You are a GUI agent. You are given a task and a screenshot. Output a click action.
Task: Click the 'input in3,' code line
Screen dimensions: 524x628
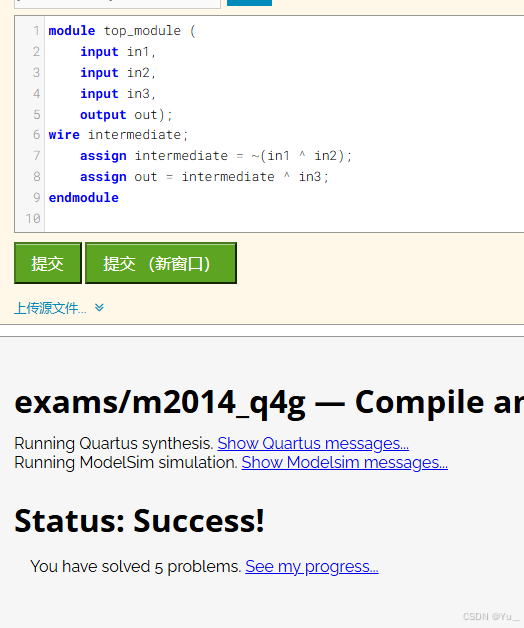(118, 94)
